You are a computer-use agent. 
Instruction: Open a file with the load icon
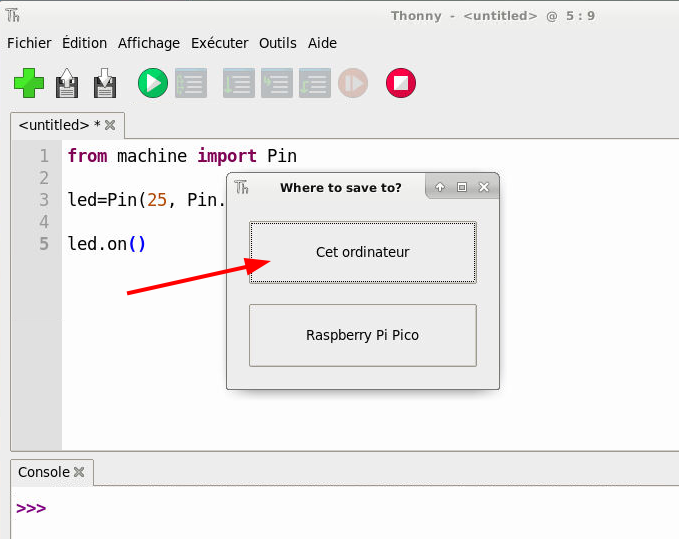click(67, 83)
